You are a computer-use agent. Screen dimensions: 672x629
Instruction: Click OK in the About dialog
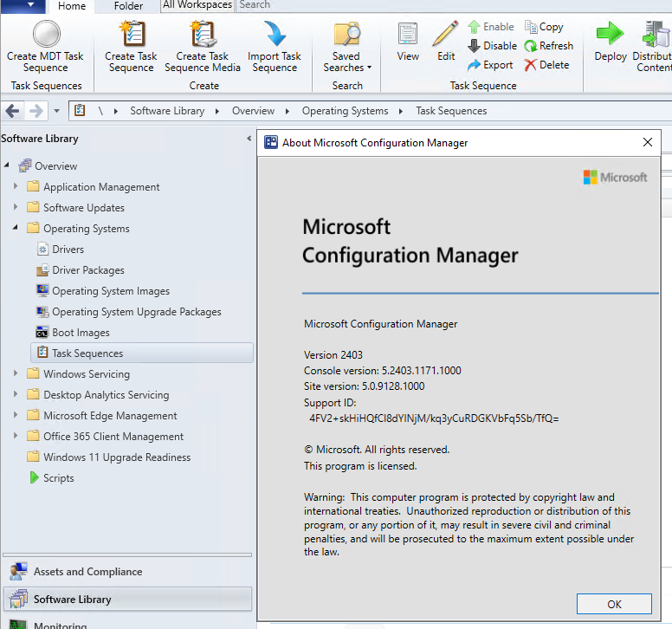(614, 604)
